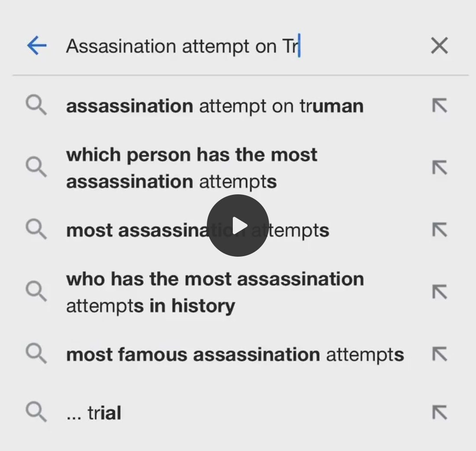This screenshot has height=451, width=476.
Task: Clear the search text with X
Action: pyautogui.click(x=439, y=45)
